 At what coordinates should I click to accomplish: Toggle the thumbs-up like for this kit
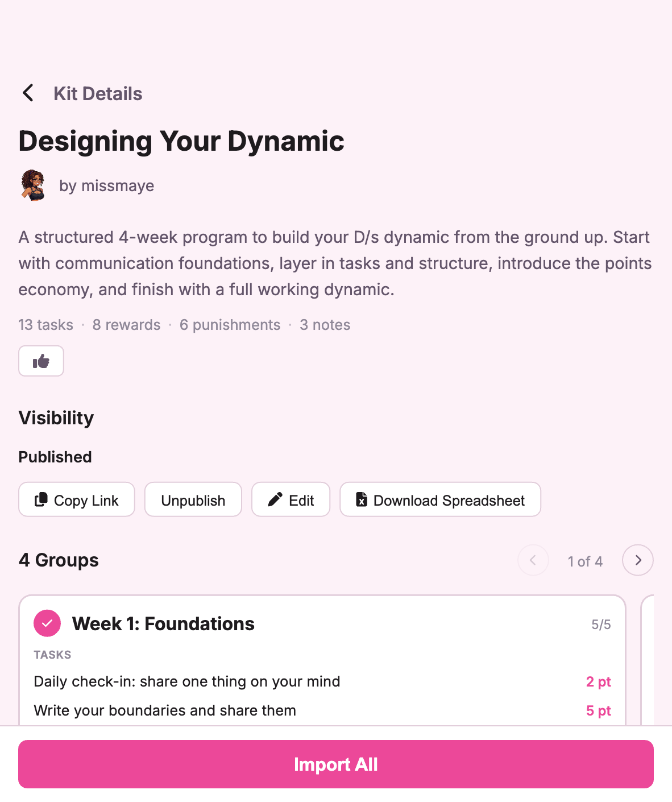[x=41, y=361]
